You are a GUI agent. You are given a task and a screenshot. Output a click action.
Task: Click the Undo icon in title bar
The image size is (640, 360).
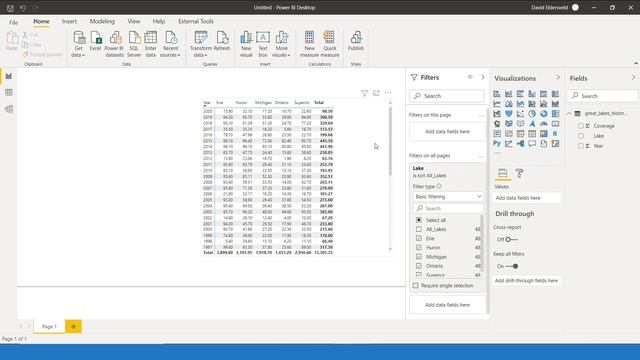pyautogui.click(x=23, y=8)
